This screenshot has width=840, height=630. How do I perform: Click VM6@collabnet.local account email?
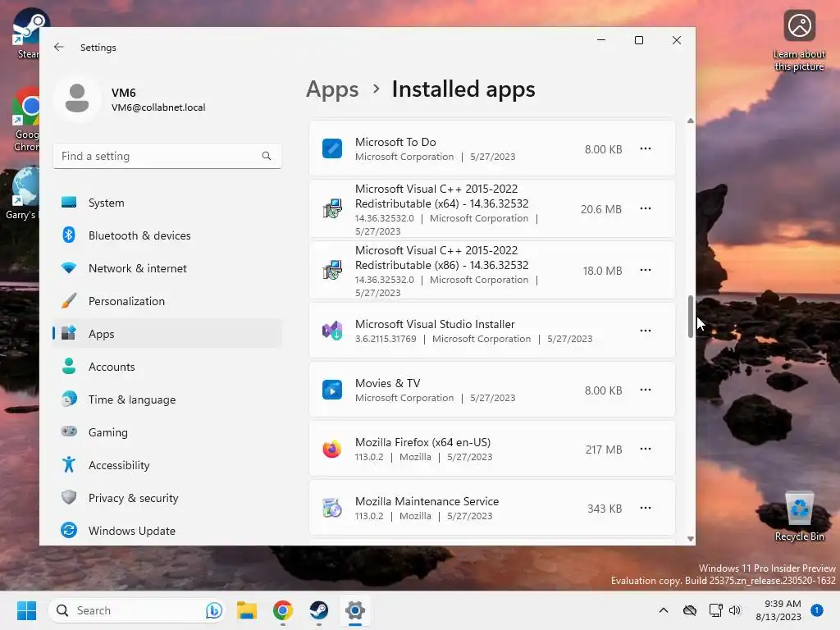158,107
